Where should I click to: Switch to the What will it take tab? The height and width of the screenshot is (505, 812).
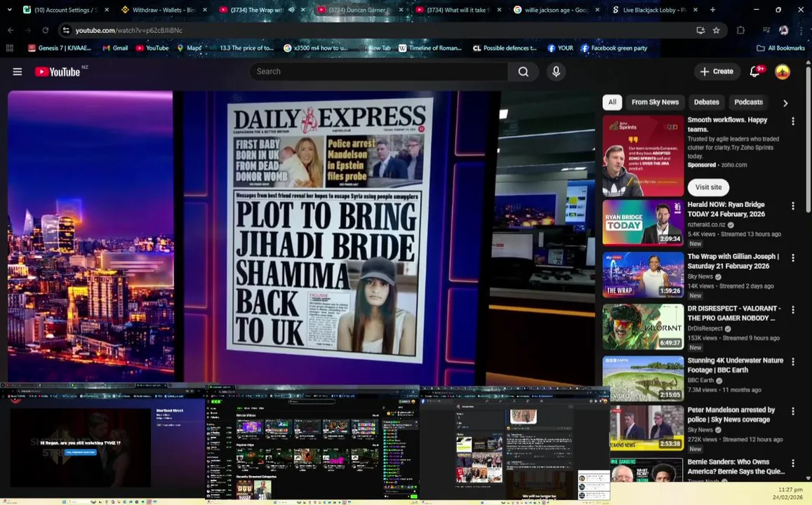458,10
